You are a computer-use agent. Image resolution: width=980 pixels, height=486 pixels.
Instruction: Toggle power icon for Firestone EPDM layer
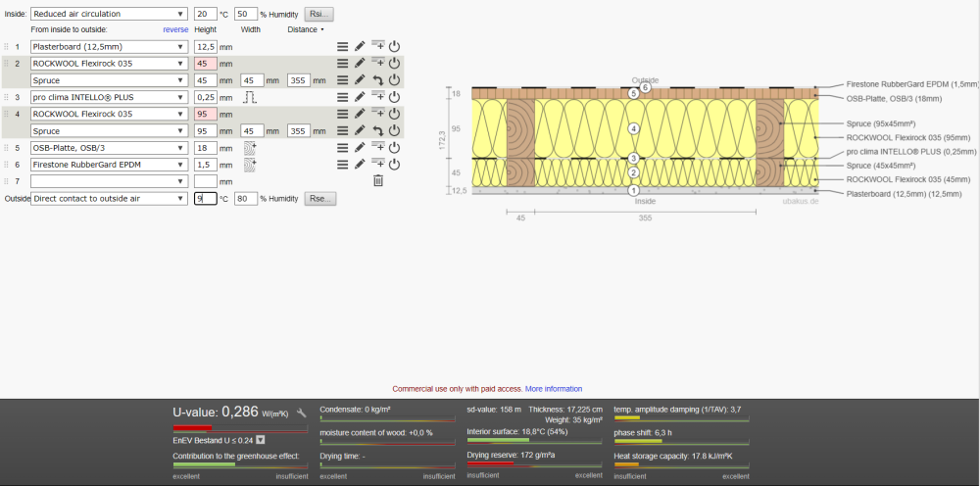[x=394, y=165]
